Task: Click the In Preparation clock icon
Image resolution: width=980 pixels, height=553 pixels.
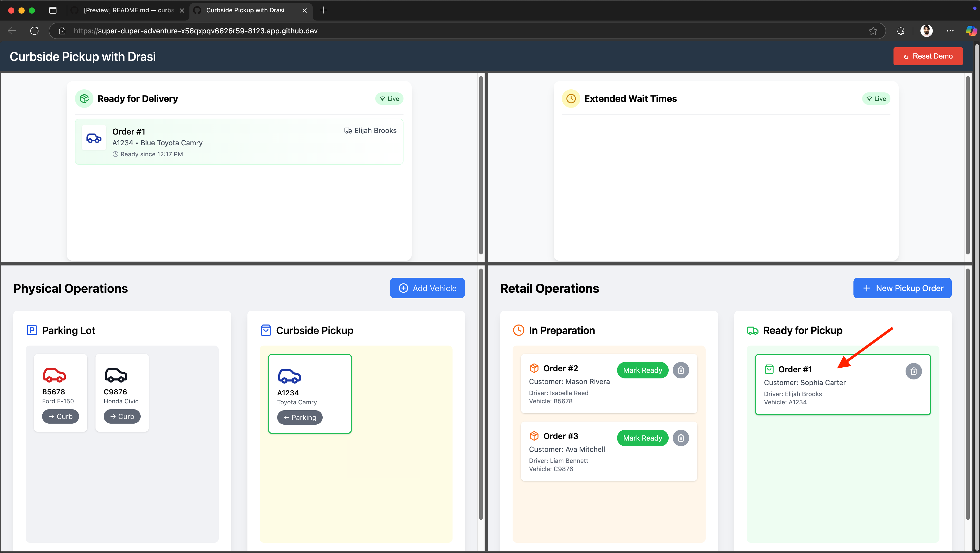Action: pyautogui.click(x=518, y=330)
